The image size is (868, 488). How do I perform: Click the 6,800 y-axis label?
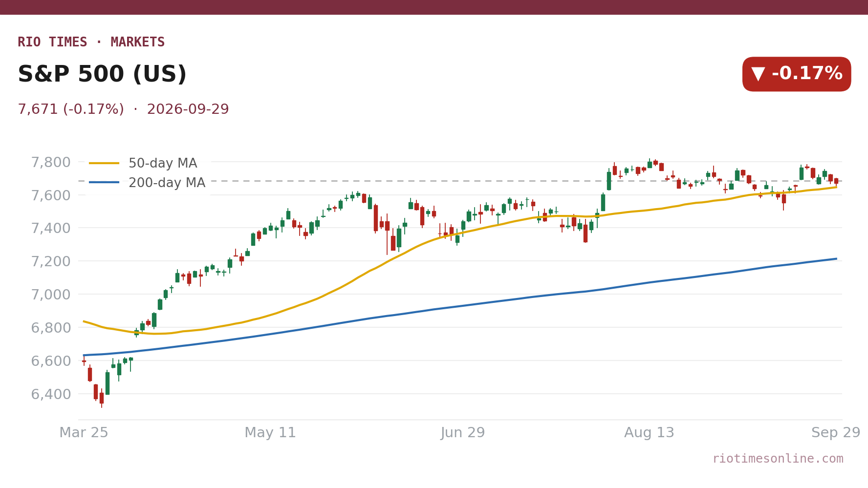[x=51, y=328]
